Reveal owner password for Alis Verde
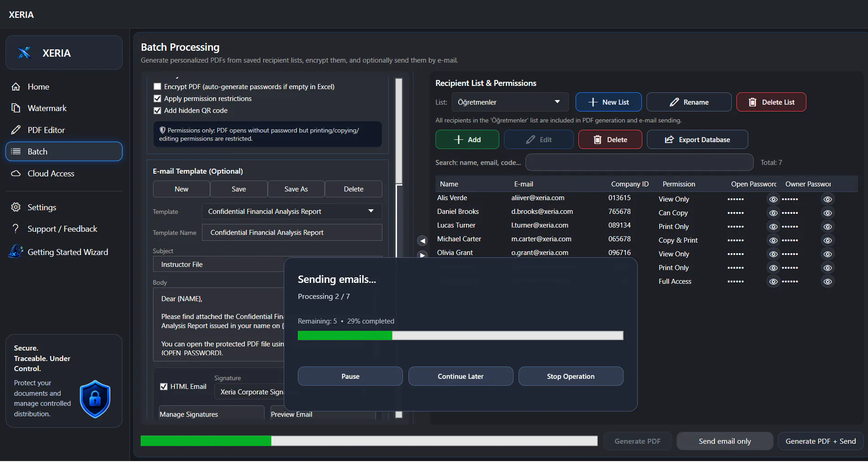868x462 pixels. click(827, 199)
